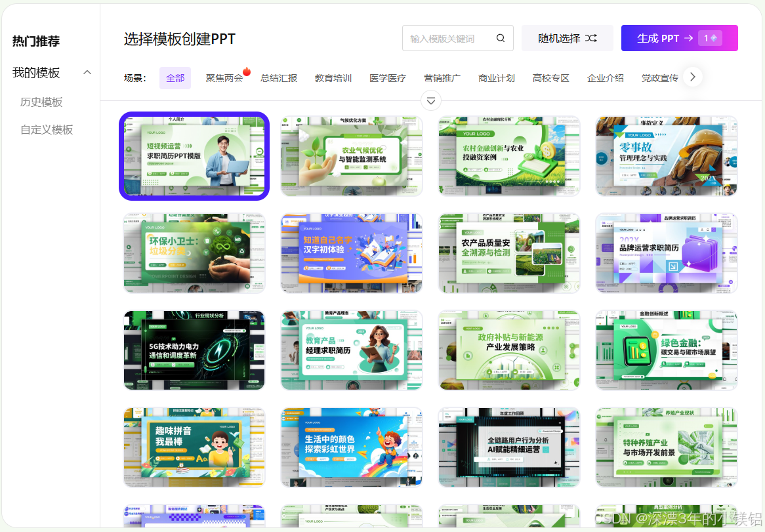
Task: Choose 环保小卫士垃圾分类 template
Action: (194, 253)
